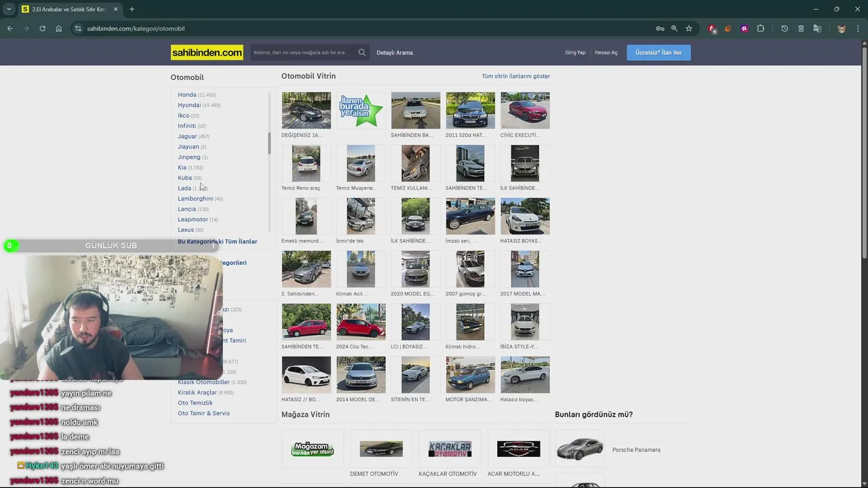Click the brand list scrollbar
This screenshot has width=868, height=488.
269,144
